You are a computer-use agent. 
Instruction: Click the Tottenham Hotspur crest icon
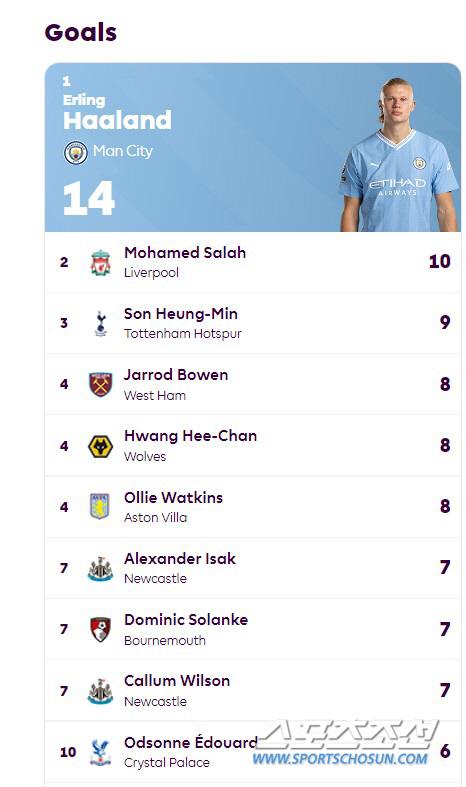(x=101, y=323)
